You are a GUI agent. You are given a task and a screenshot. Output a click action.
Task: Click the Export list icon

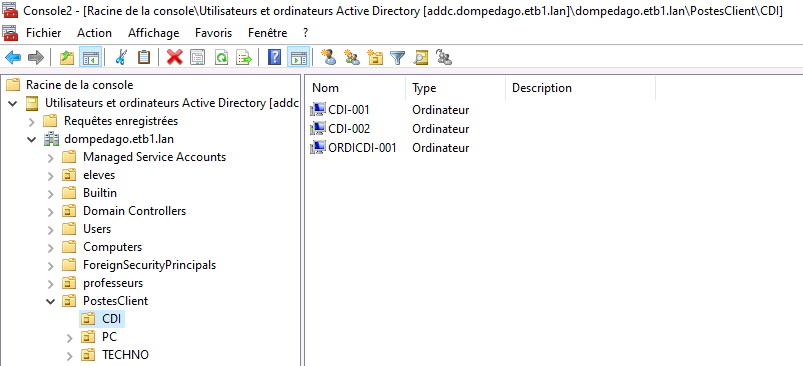tap(244, 57)
